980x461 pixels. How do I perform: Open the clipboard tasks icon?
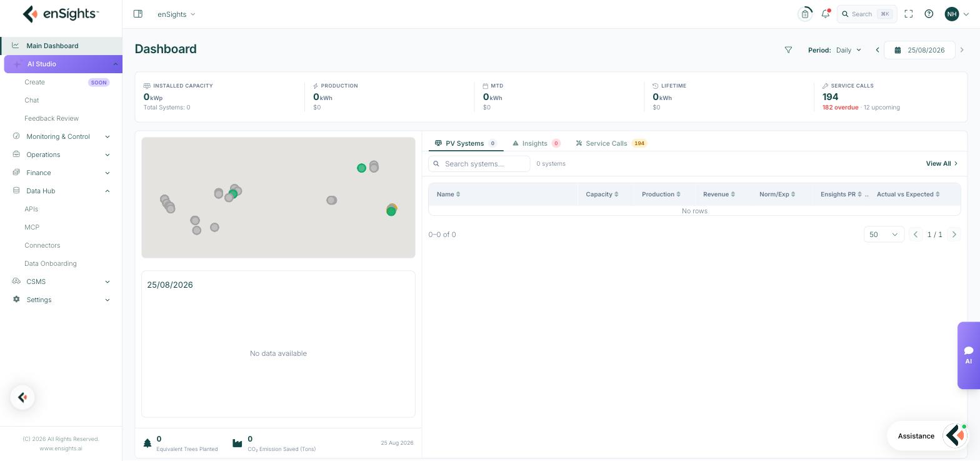click(805, 14)
